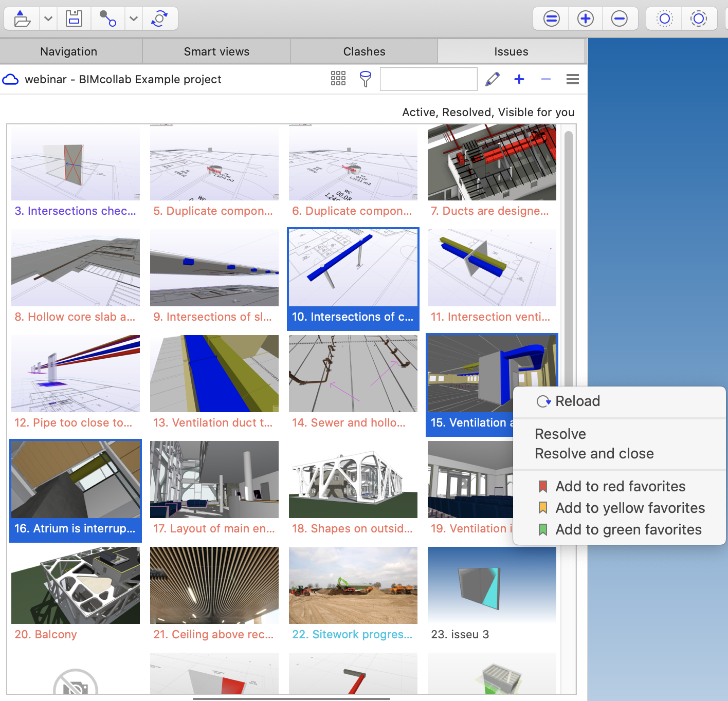This screenshot has width=728, height=701.
Task: Save with the floppy disk icon
Action: 74,19
